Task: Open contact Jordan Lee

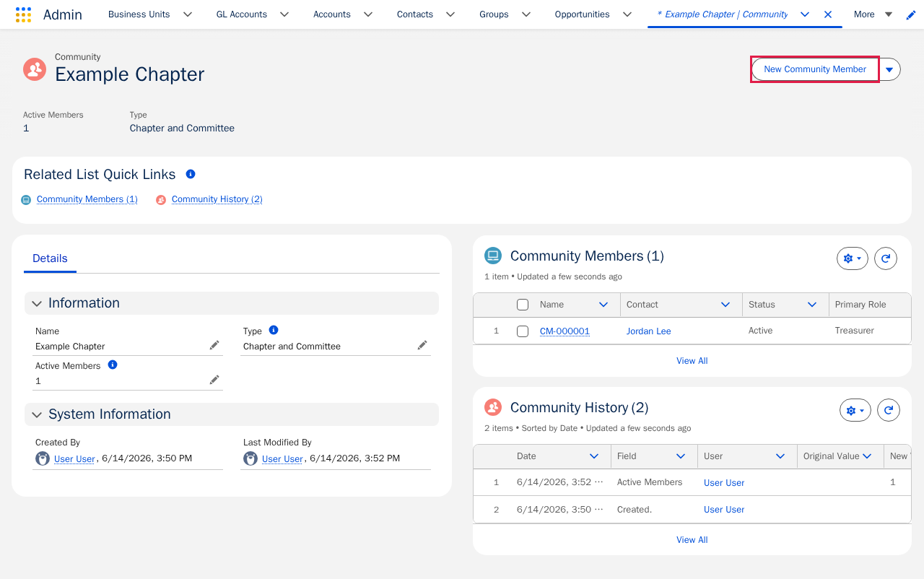Action: click(x=649, y=331)
